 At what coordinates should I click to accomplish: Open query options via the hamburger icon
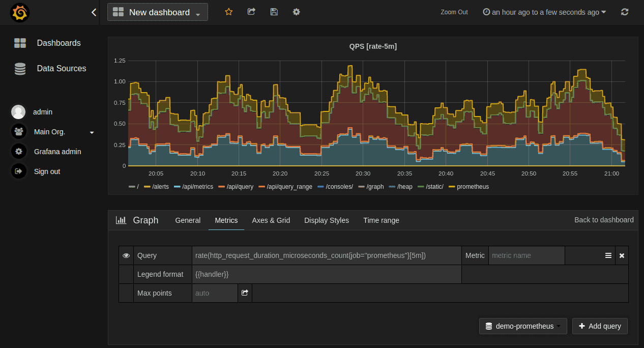608,255
